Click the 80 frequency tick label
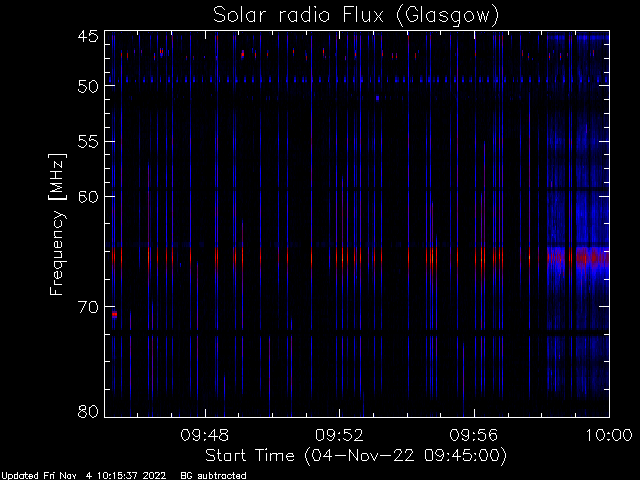 (x=88, y=411)
